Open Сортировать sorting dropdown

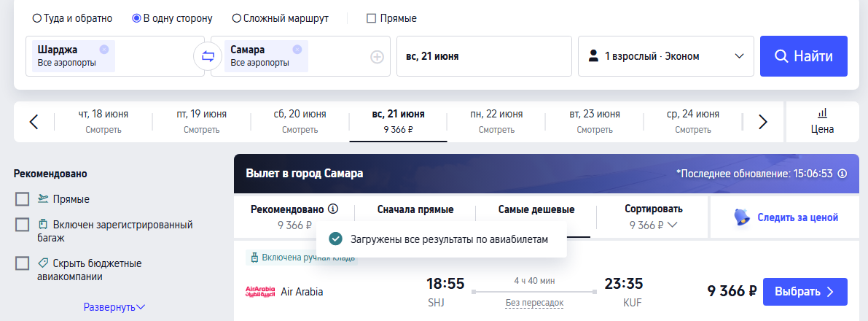(653, 217)
